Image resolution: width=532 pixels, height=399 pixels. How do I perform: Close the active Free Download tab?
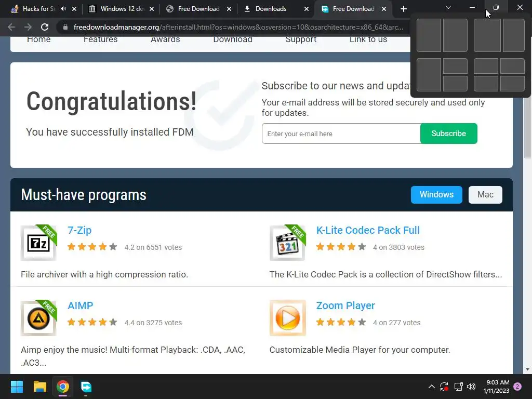click(x=384, y=9)
